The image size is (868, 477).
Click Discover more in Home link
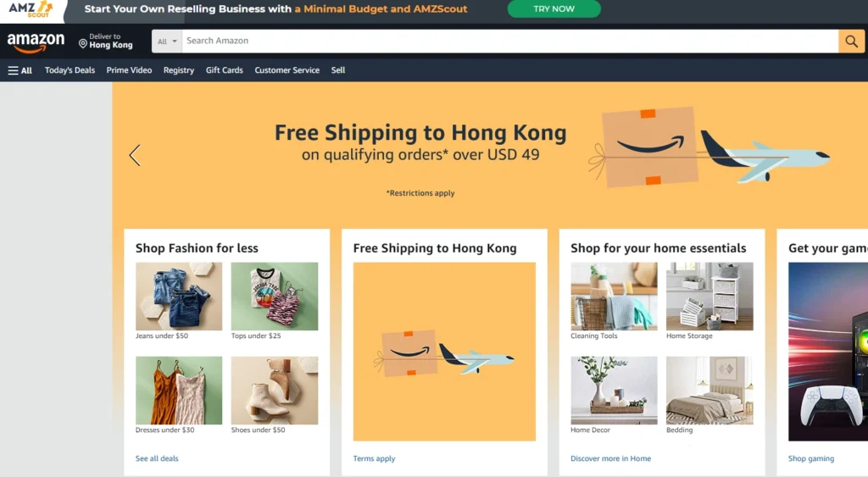click(x=610, y=458)
